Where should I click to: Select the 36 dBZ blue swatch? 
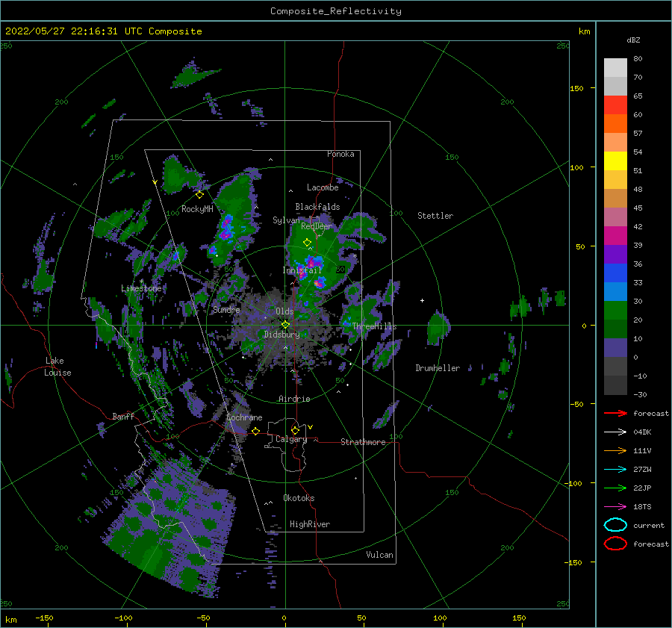[x=615, y=273]
